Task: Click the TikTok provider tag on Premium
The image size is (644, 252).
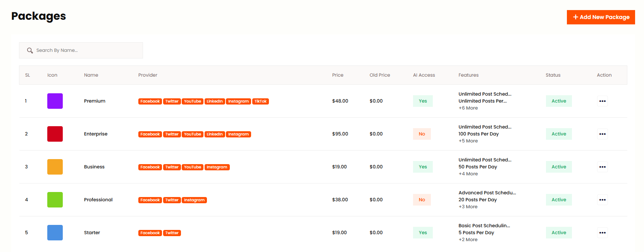Action: [260, 101]
